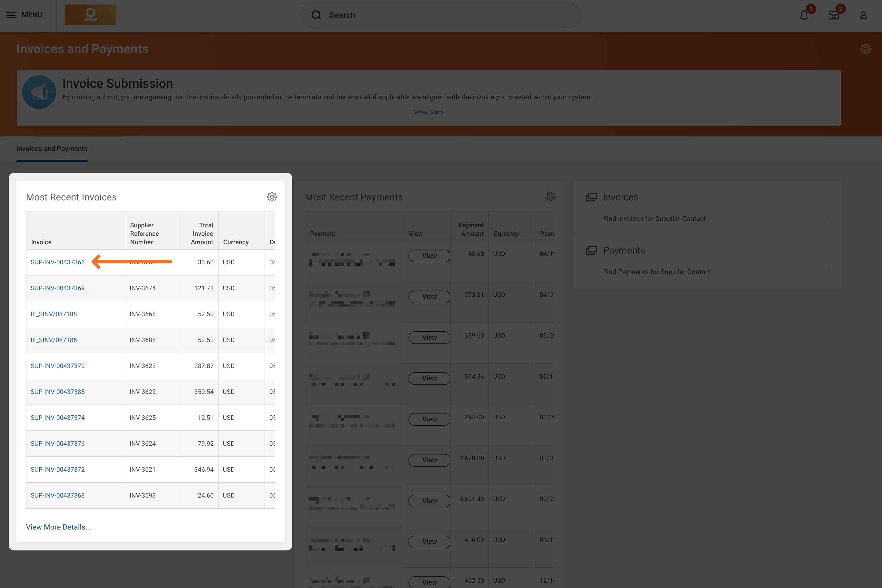Open invoice IE_SINV/087188
Viewport: 882px width, 588px height.
(x=54, y=314)
